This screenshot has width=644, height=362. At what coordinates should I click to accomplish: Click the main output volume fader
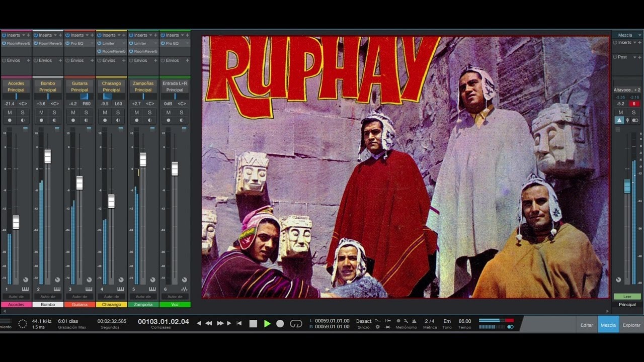pyautogui.click(x=627, y=186)
